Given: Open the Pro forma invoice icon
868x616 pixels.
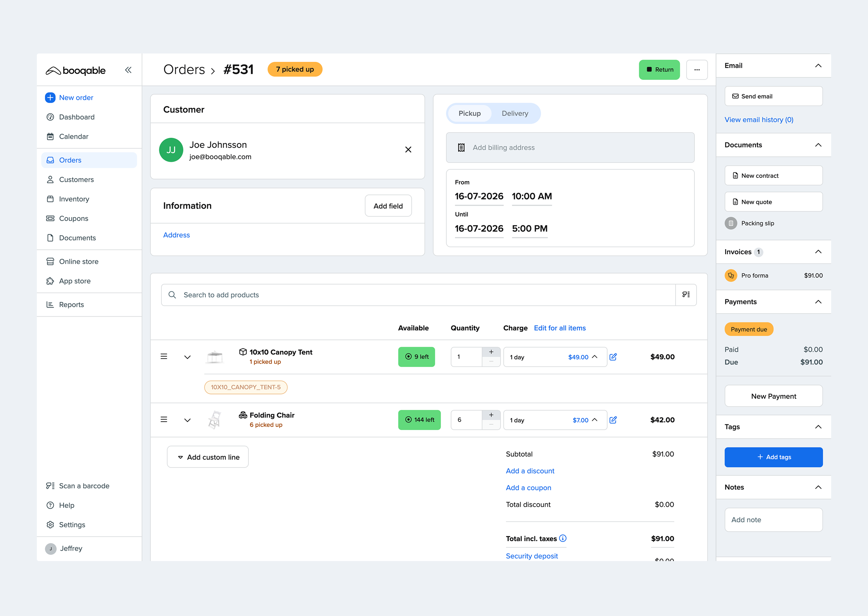Looking at the screenshot, I should tap(731, 275).
